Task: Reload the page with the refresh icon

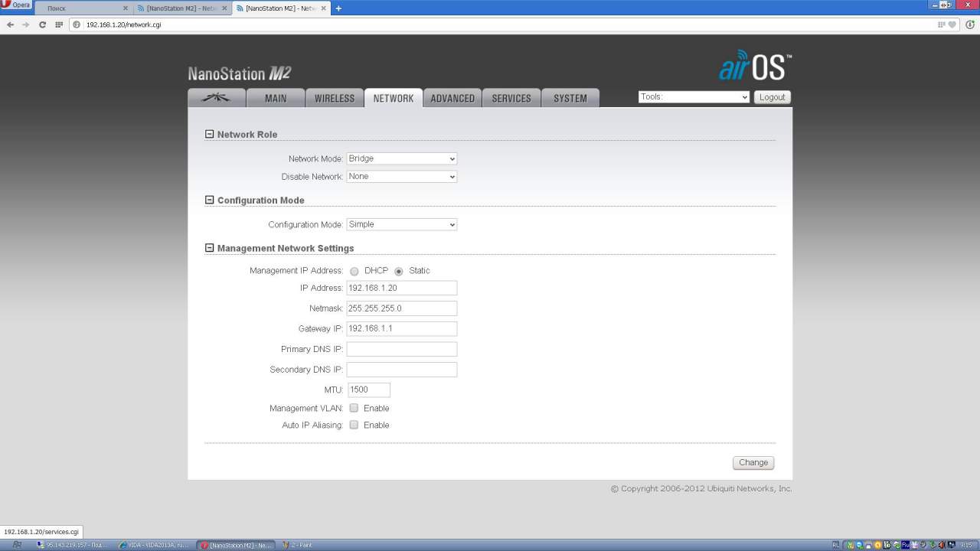Action: point(42,24)
